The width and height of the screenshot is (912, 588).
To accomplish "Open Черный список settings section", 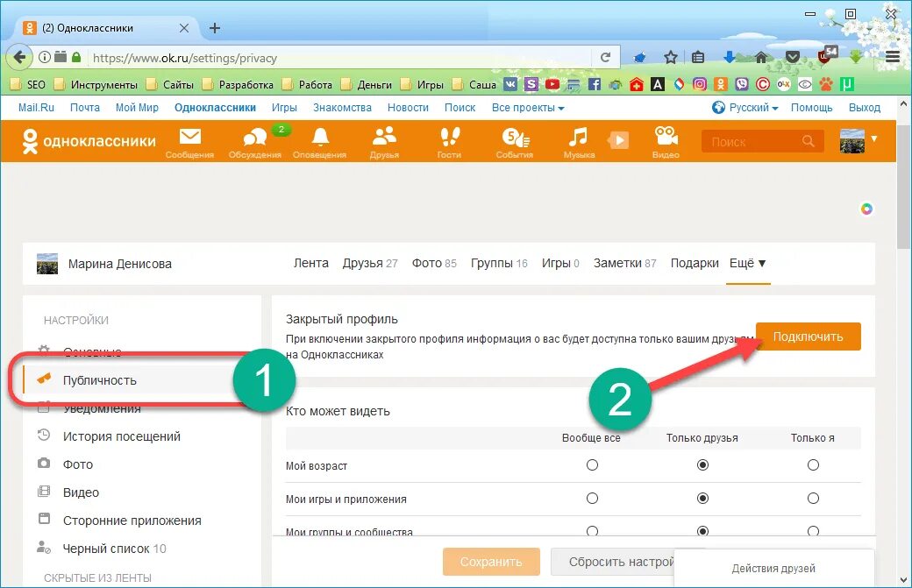I will click(x=114, y=549).
